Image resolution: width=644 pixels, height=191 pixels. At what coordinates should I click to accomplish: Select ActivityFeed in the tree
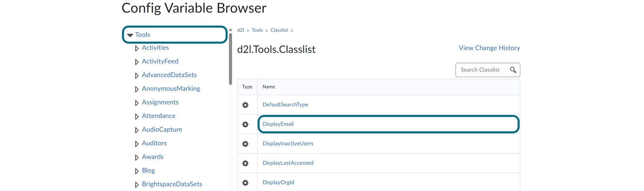160,61
